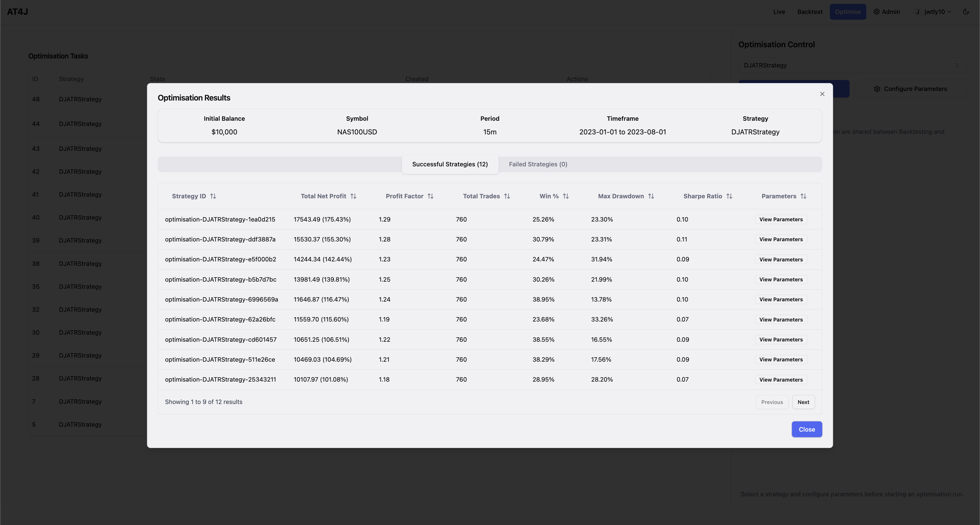Click the sort icon on Win %
980x525 pixels.
pyautogui.click(x=565, y=196)
